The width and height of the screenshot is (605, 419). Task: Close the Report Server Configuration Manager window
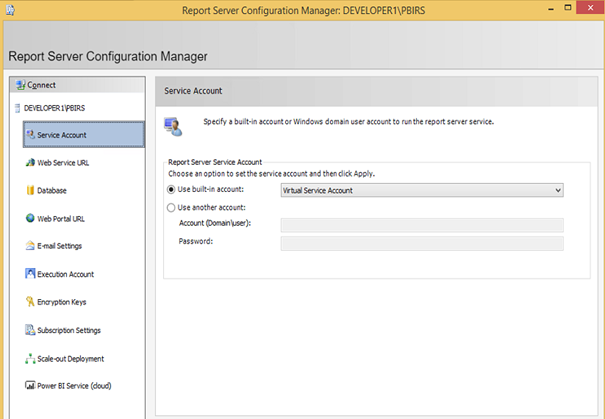pos(590,8)
